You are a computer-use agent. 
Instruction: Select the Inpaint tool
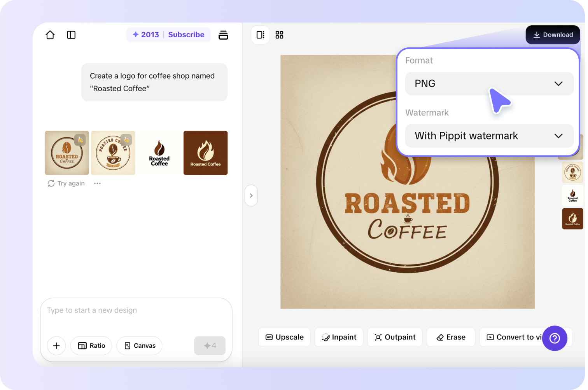[338, 337]
